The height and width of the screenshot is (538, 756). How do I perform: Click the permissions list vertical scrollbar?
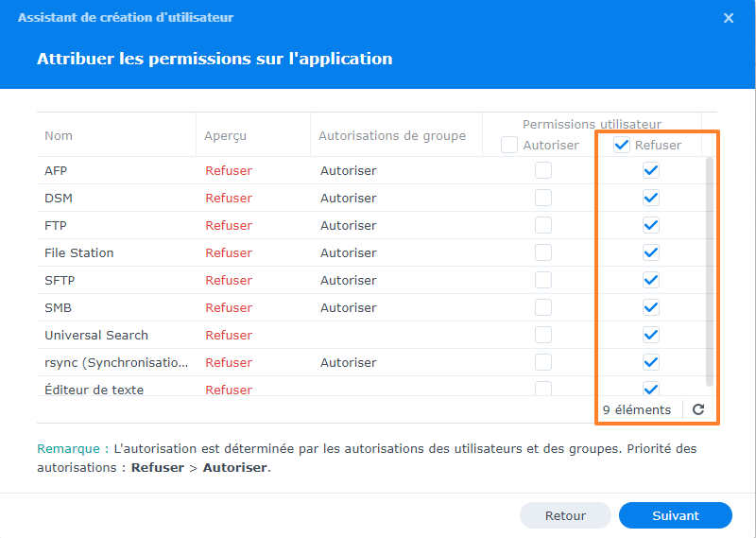tap(710, 265)
